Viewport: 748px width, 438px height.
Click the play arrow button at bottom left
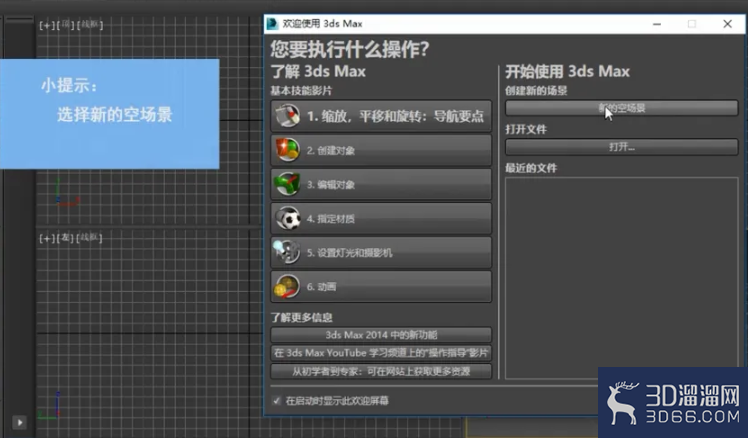pos(20,422)
